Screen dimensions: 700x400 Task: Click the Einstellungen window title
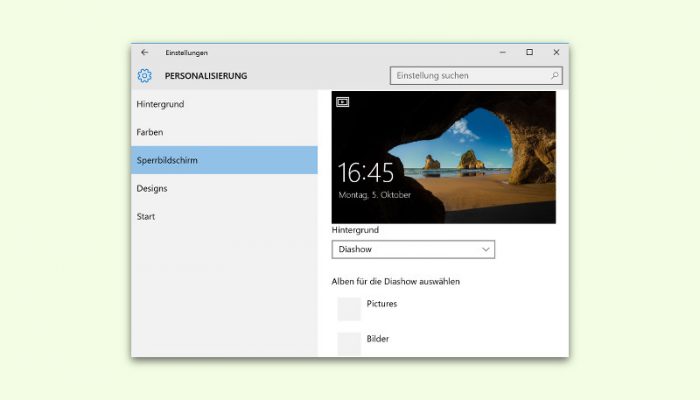pos(186,52)
